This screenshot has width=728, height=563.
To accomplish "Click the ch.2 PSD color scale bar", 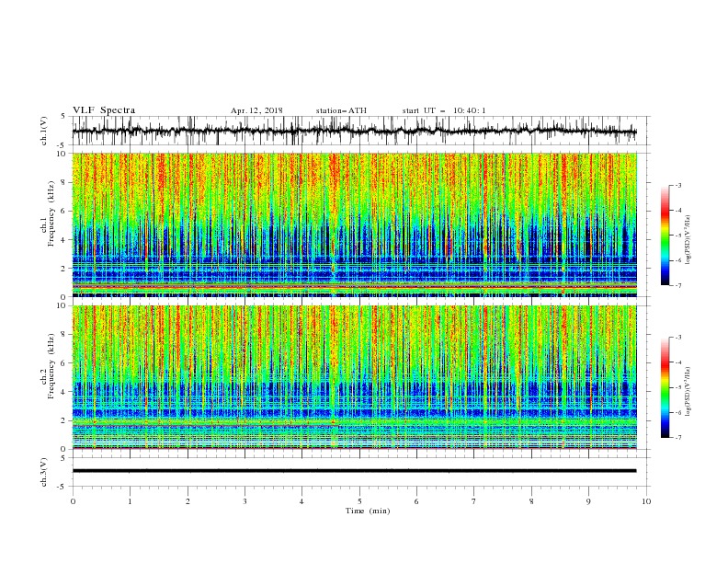I will 665,387.
